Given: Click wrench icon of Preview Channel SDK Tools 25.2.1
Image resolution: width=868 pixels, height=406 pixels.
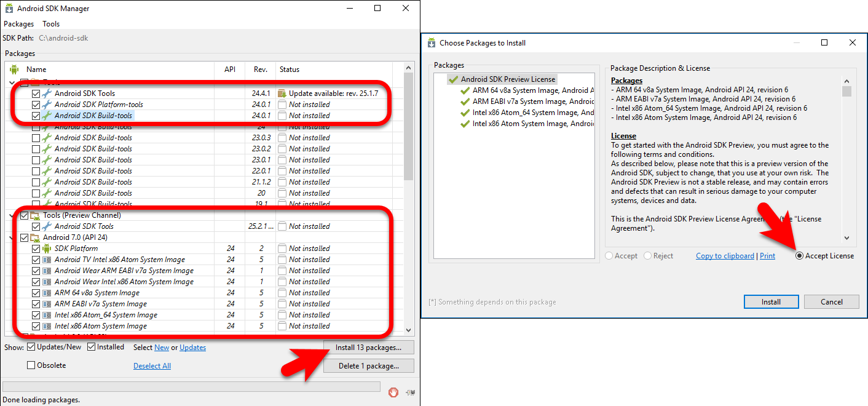Looking at the screenshot, I should pyautogui.click(x=47, y=226).
